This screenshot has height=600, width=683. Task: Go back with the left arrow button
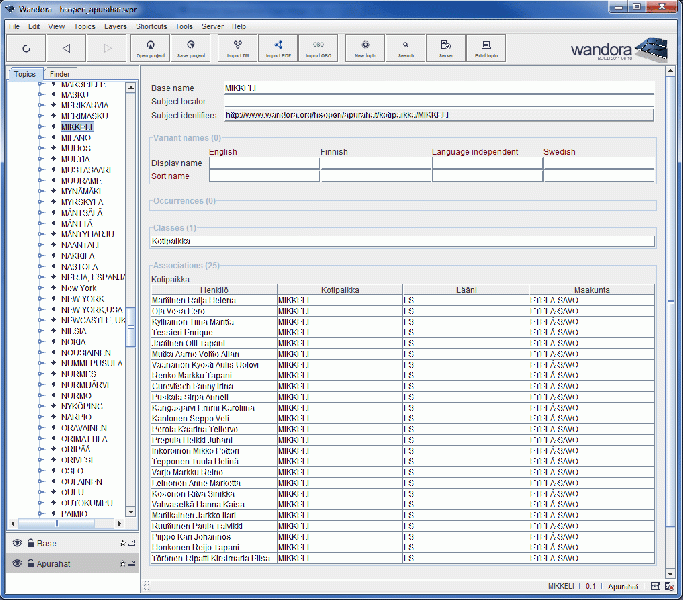[66, 47]
